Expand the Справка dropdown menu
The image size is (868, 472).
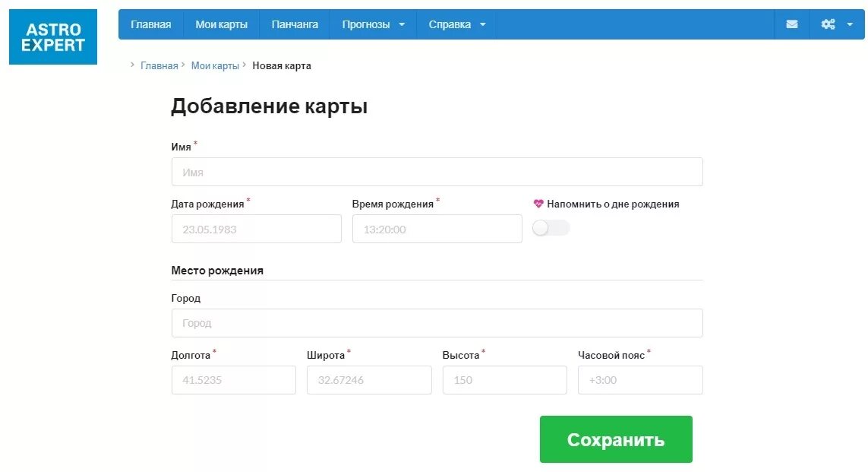pos(456,24)
